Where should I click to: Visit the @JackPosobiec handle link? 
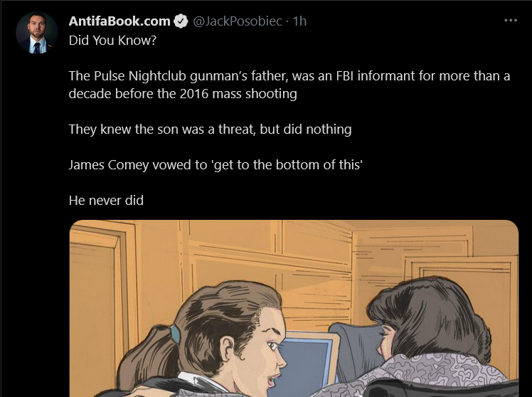tap(238, 21)
